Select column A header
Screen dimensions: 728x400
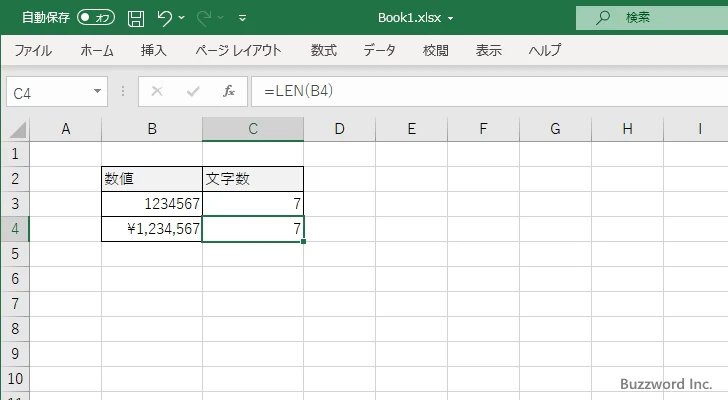click(65, 129)
